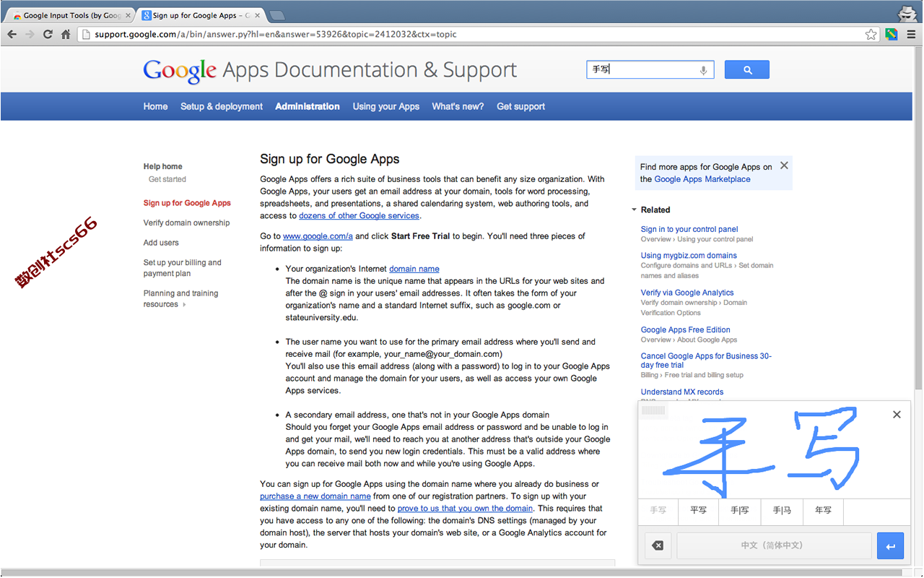Screen dimensions: 924x578
Task: Open Using your Apps menu
Action: pyautogui.click(x=385, y=106)
